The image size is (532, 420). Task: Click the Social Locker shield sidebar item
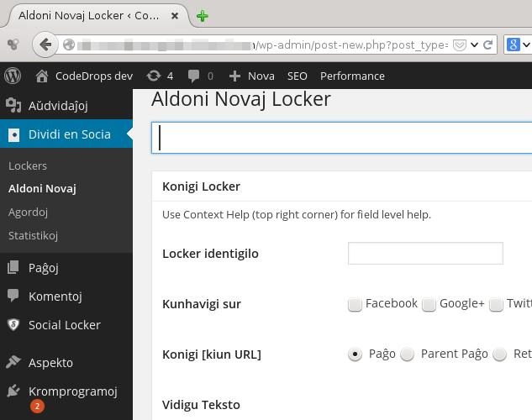[65, 325]
